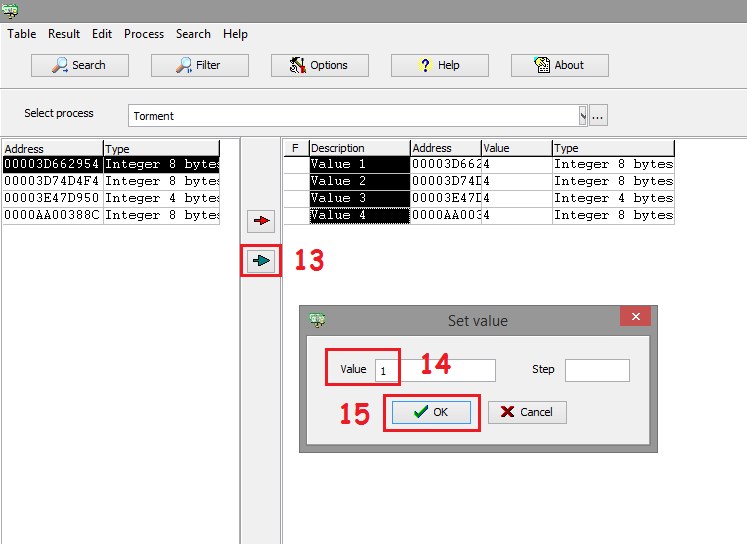
Task: Select the Value 4 description row
Action: pos(360,216)
